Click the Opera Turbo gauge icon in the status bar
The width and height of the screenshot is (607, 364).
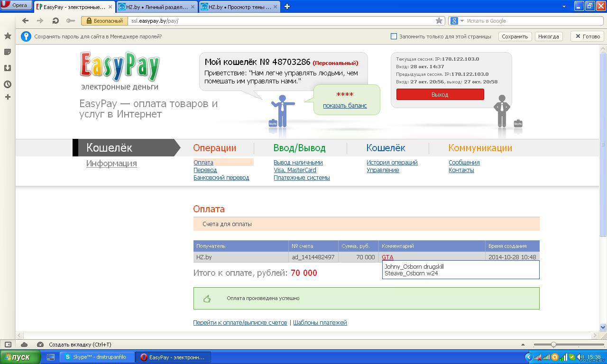[x=40, y=345]
